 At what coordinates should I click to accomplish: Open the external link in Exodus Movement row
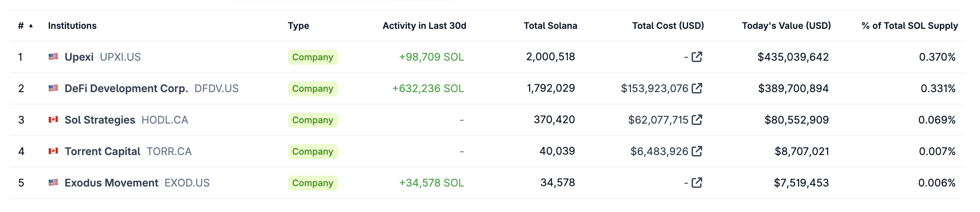pyautogui.click(x=697, y=183)
